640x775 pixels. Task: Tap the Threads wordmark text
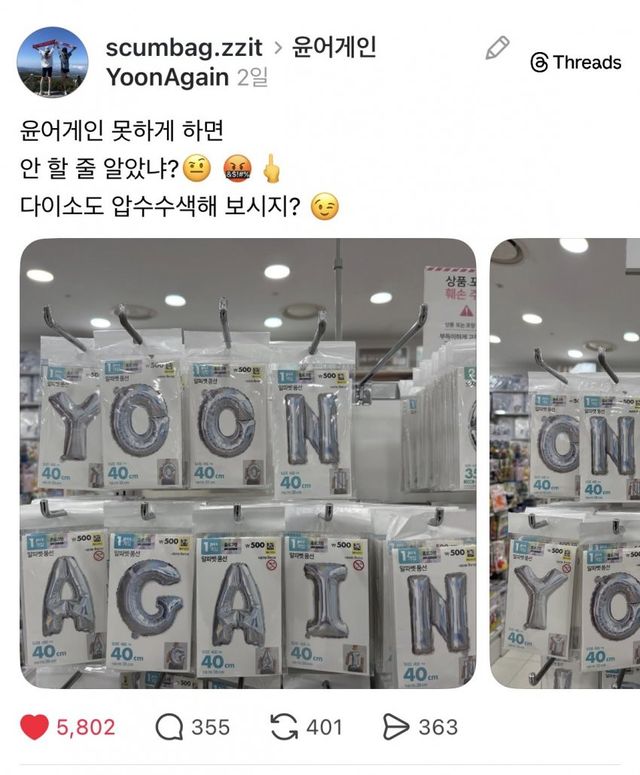(x=587, y=63)
